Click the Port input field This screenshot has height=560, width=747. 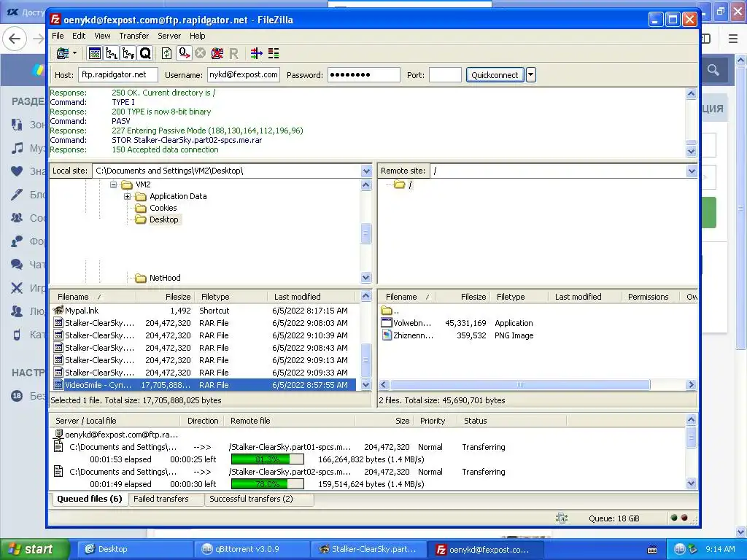(x=445, y=75)
